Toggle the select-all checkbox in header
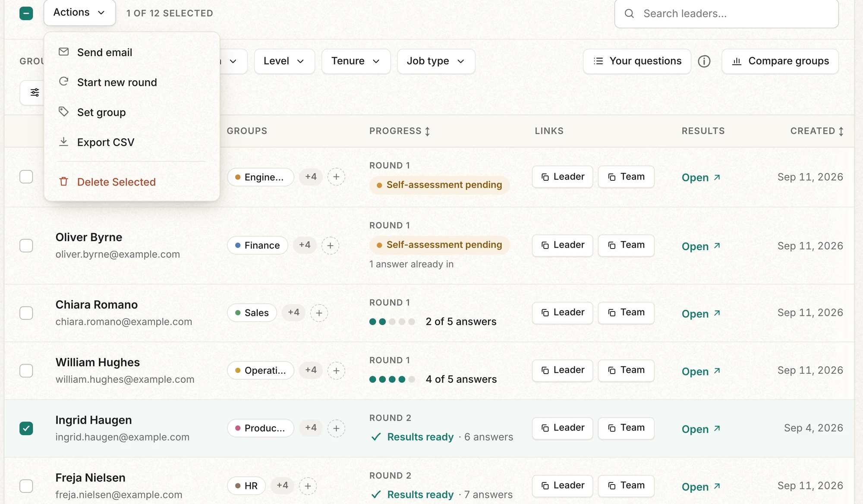The height and width of the screenshot is (504, 863). [x=26, y=13]
